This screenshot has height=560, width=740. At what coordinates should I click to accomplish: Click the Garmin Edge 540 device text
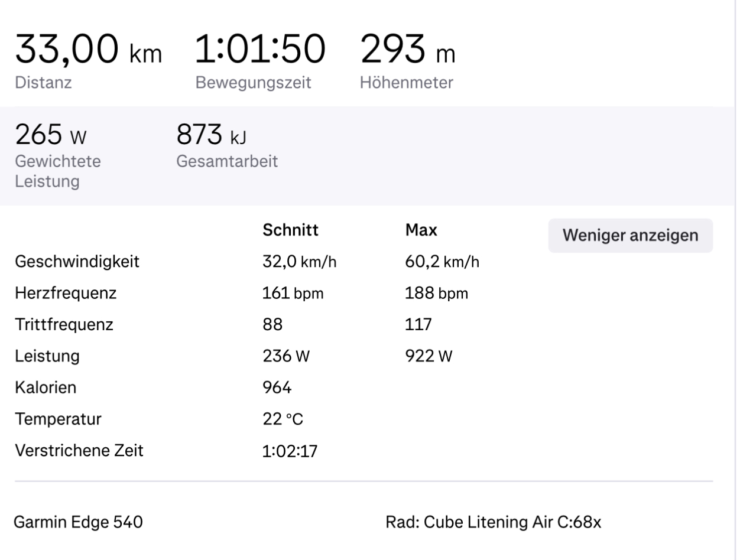[x=78, y=522]
